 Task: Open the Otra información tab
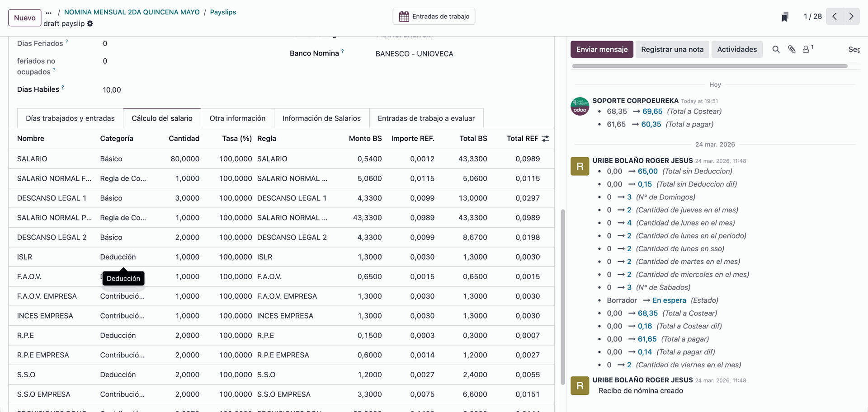click(x=237, y=118)
